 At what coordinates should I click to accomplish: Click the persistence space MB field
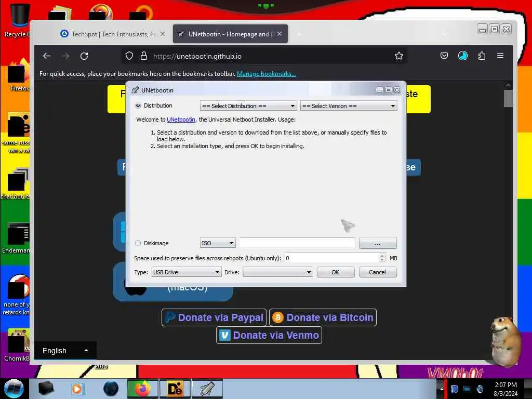click(x=331, y=258)
